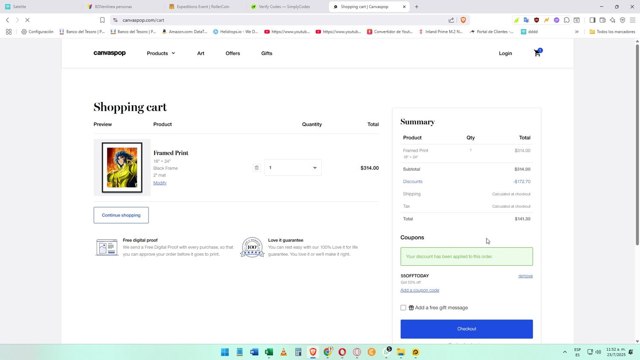Viewport: 640px width, 360px height.
Task: Open the Offers menu item
Action: point(233,53)
